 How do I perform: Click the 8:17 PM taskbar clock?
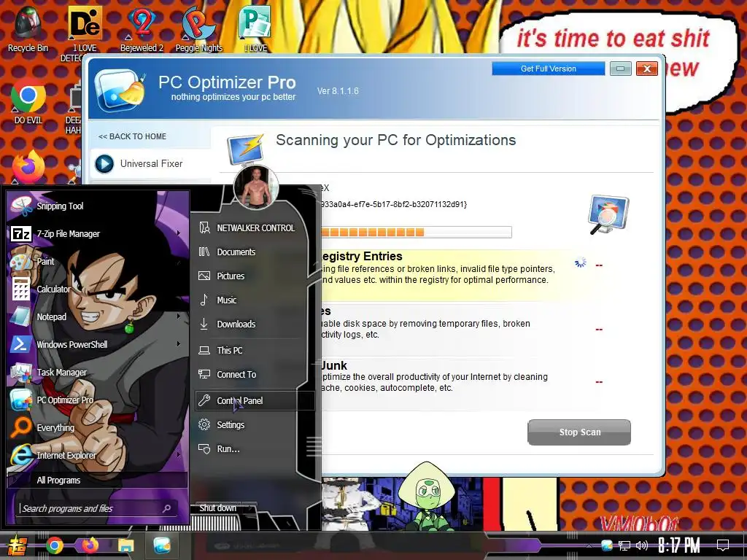pyautogui.click(x=679, y=545)
